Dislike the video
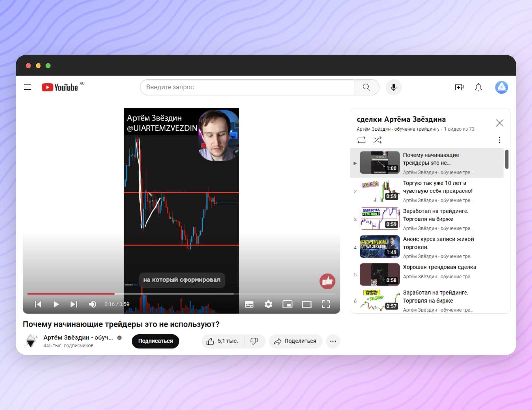This screenshot has height=410, width=532. pyautogui.click(x=254, y=341)
